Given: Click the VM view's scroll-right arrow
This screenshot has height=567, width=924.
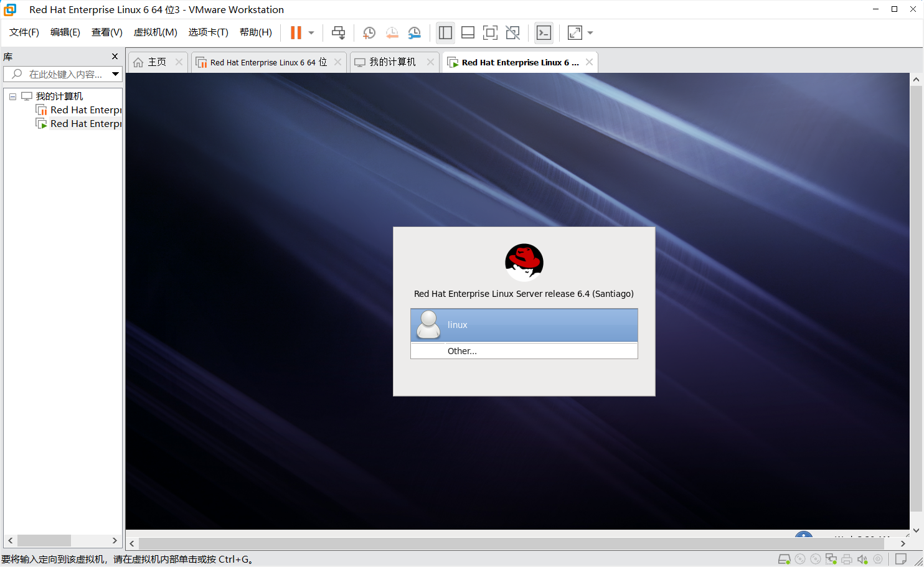Looking at the screenshot, I should (x=903, y=543).
